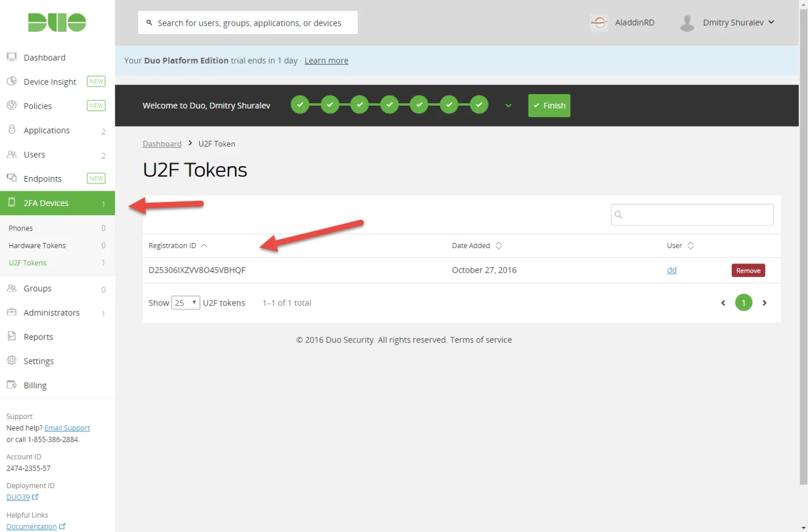Open the Learn more link
808x532 pixels.
pyautogui.click(x=326, y=61)
